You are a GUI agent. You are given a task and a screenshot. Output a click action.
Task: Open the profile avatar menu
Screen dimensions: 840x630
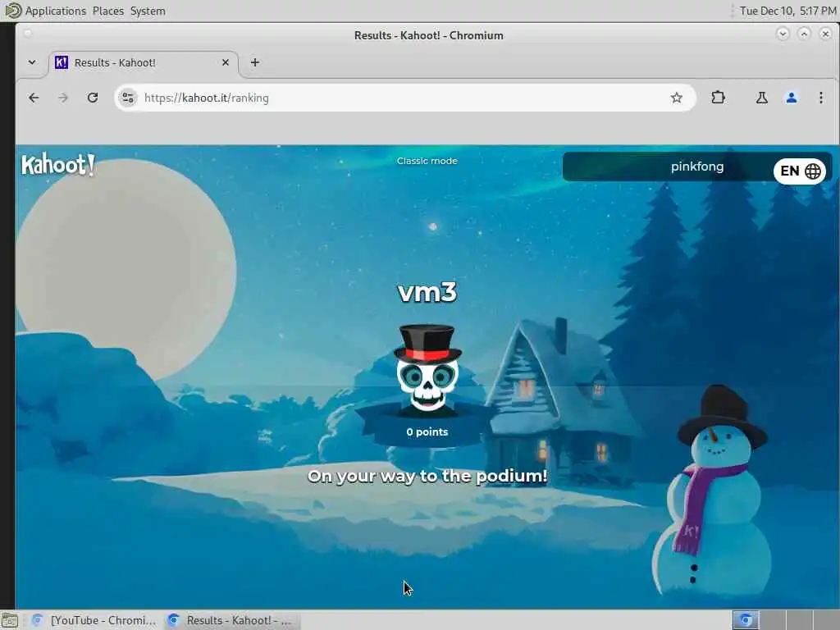coord(792,98)
